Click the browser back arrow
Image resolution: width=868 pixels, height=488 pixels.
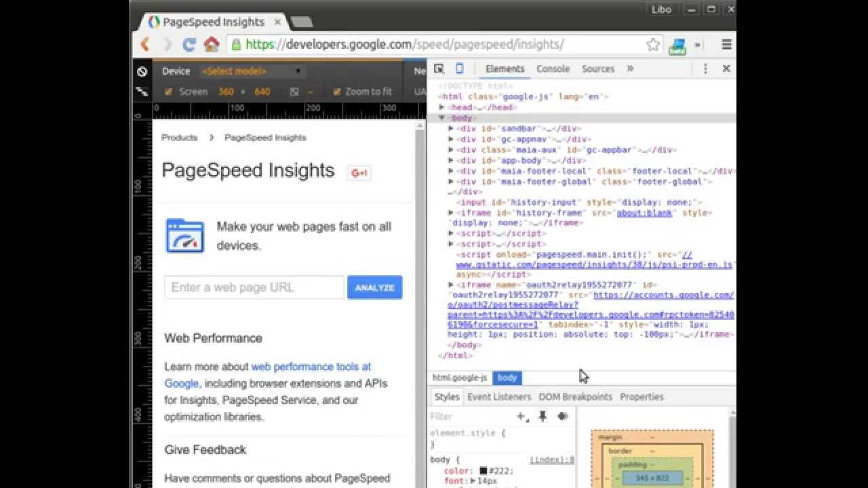(x=144, y=45)
